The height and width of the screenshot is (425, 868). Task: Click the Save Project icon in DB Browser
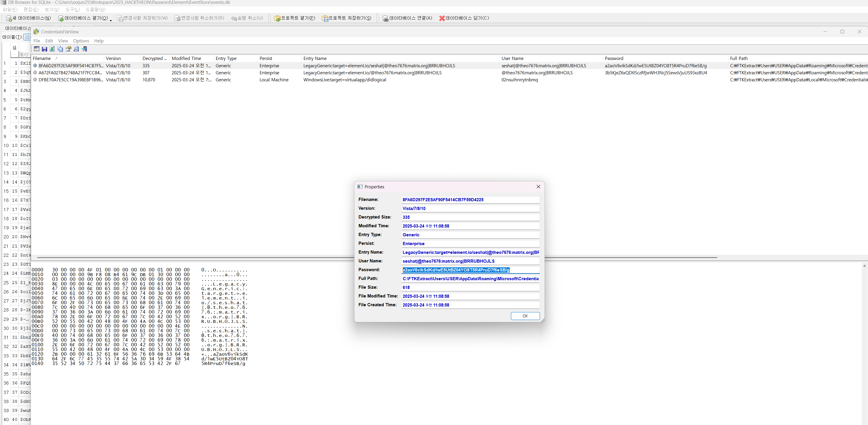coord(325,18)
